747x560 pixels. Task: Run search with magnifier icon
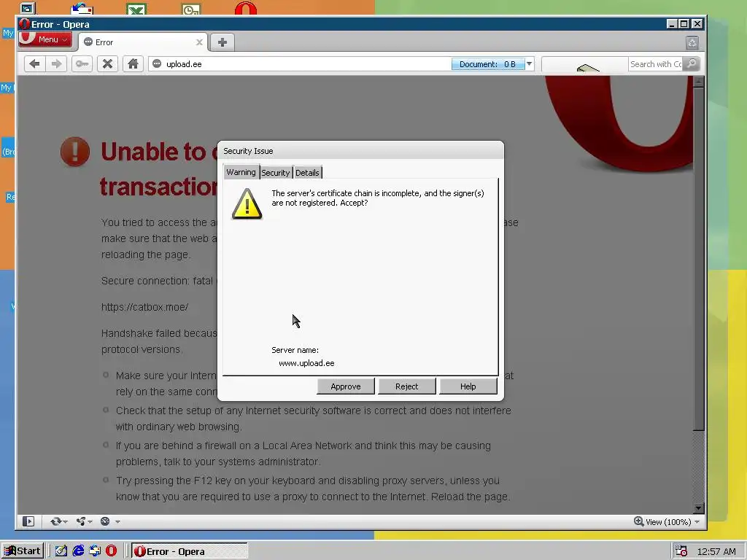(x=692, y=64)
